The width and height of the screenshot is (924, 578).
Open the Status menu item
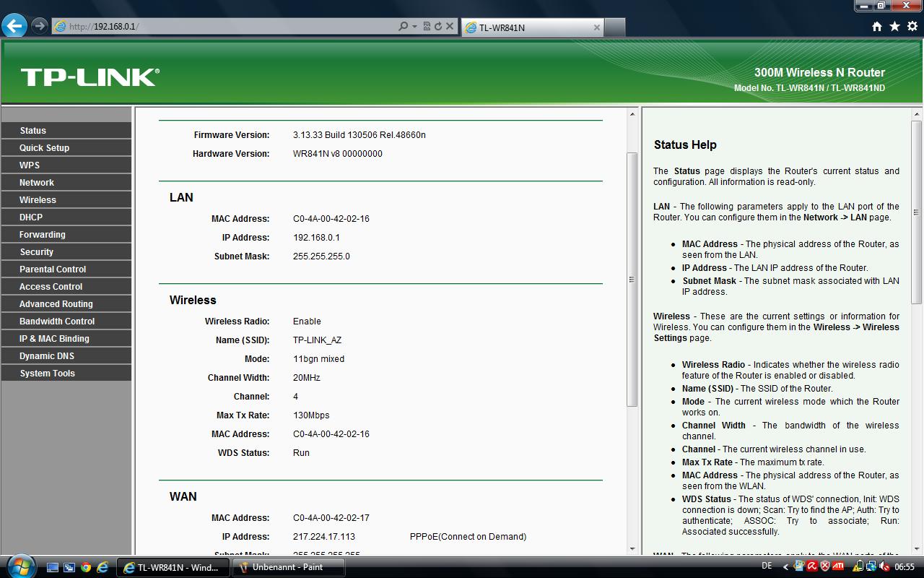[66, 130]
